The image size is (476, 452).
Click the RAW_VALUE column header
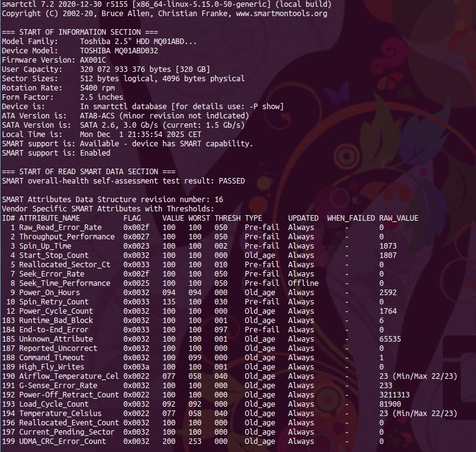coord(399,218)
